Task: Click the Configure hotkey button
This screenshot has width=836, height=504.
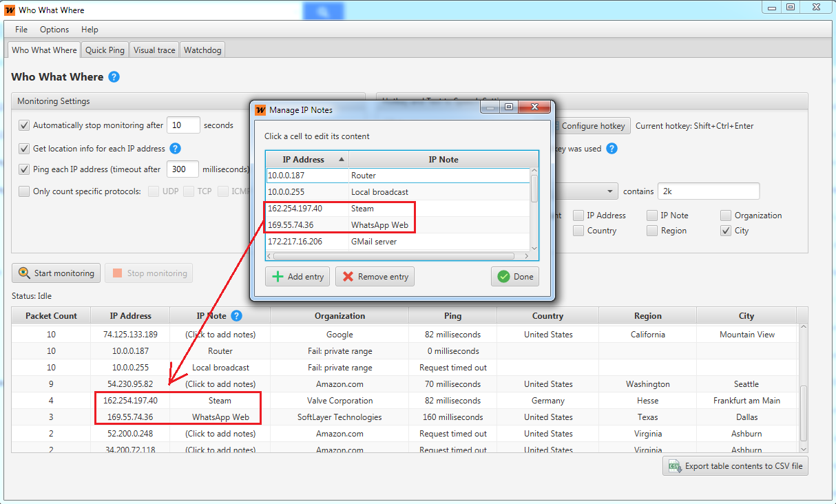Action: [591, 126]
